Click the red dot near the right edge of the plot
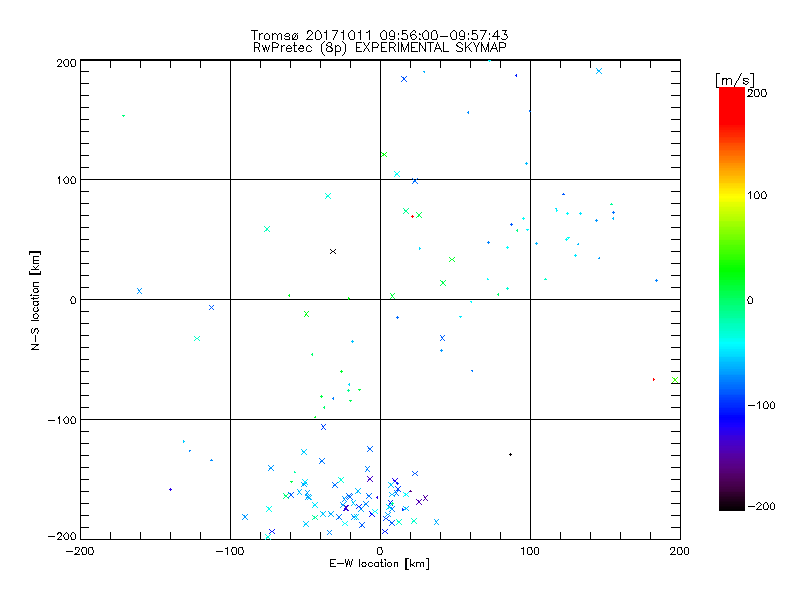800x600 pixels. 654,380
